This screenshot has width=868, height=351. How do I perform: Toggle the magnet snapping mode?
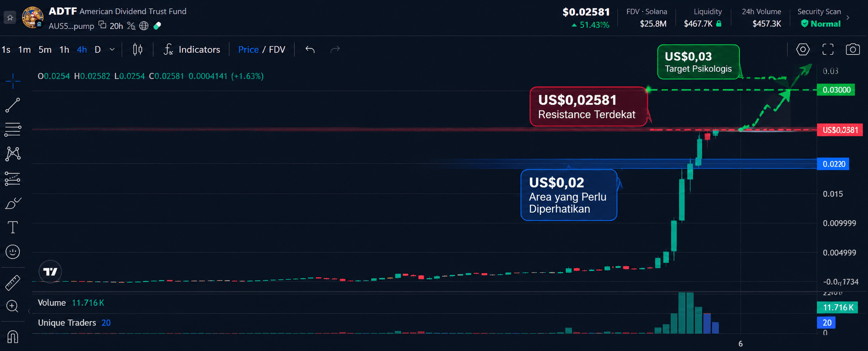(x=13, y=337)
